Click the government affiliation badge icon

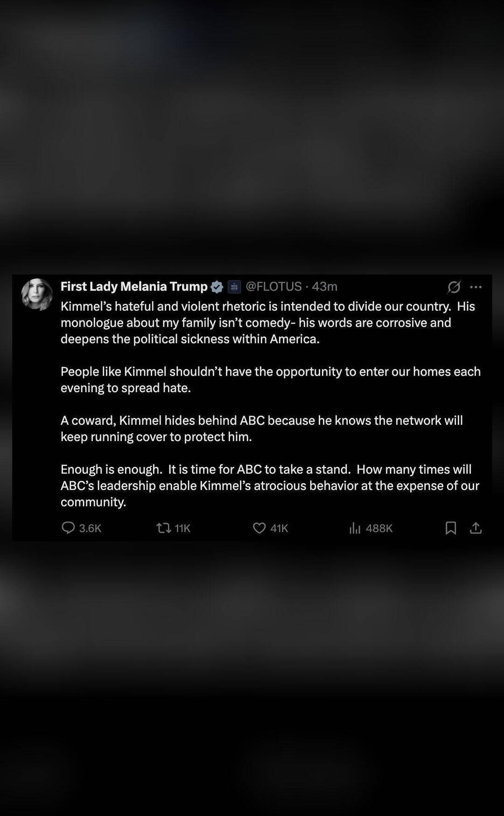click(x=234, y=287)
